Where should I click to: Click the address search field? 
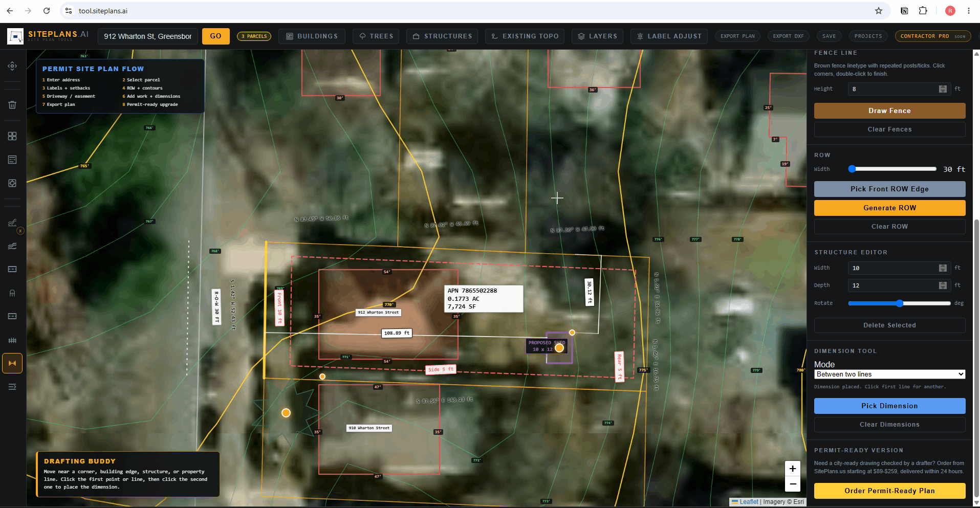(148, 36)
